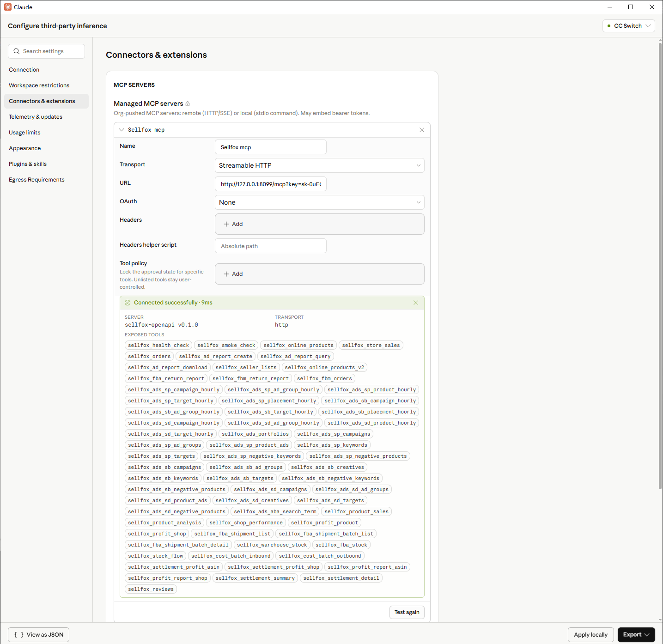The height and width of the screenshot is (644, 663).
Task: Click the sellfox_settlement_detail tool tag
Action: pyautogui.click(x=341, y=578)
